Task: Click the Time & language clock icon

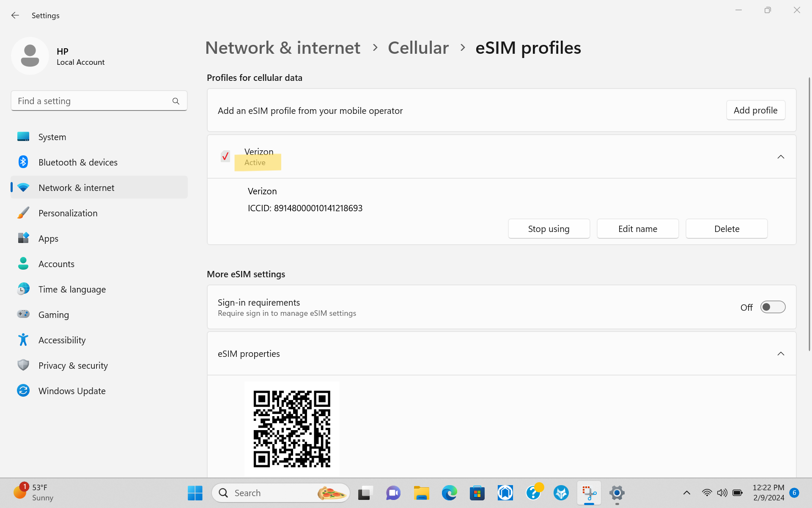Action: [23, 289]
